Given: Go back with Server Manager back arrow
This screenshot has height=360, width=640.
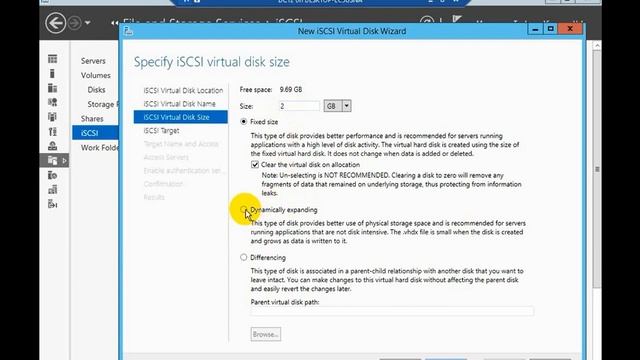Looking at the screenshot, I should (56, 23).
